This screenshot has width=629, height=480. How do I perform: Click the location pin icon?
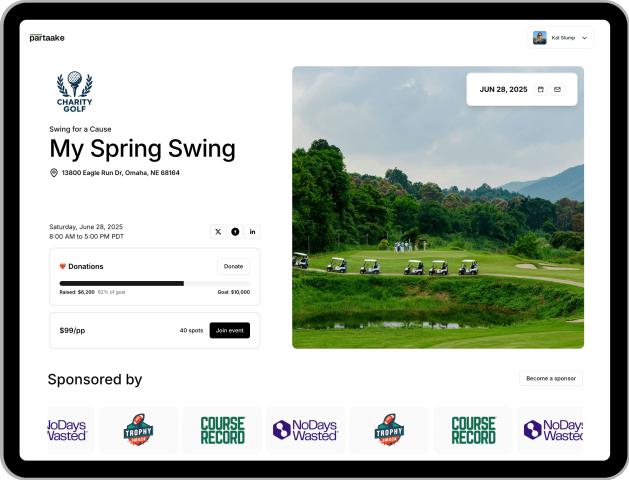[54, 173]
